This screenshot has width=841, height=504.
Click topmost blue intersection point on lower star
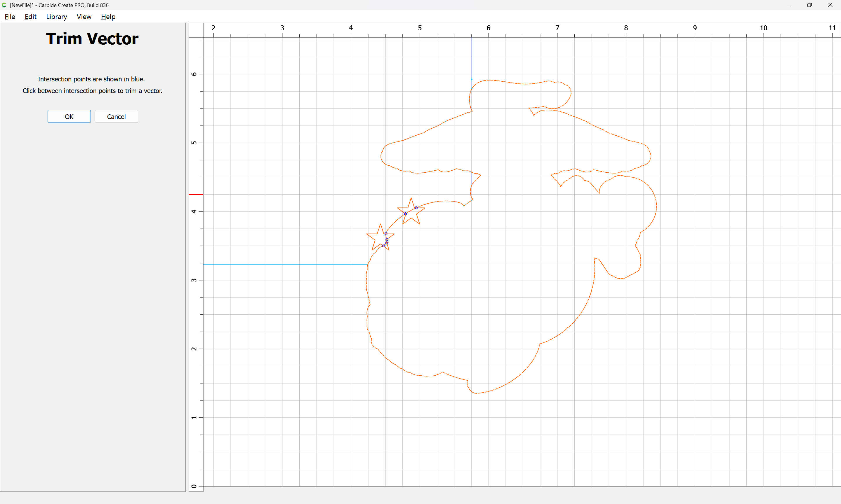pos(386,234)
